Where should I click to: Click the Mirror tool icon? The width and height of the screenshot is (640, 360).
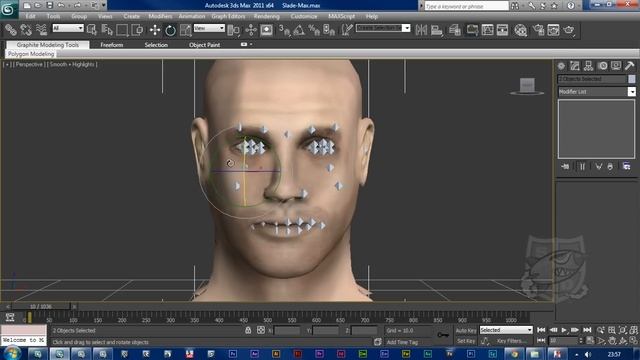[x=421, y=30]
